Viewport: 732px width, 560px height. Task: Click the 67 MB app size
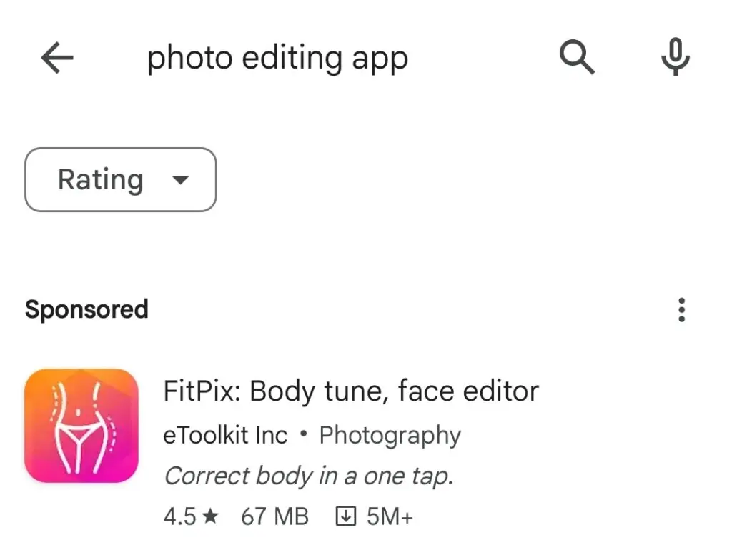point(274,516)
